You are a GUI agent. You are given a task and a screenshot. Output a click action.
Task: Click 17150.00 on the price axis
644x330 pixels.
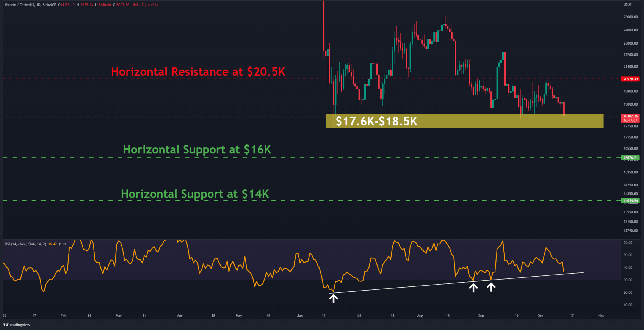pos(631,137)
